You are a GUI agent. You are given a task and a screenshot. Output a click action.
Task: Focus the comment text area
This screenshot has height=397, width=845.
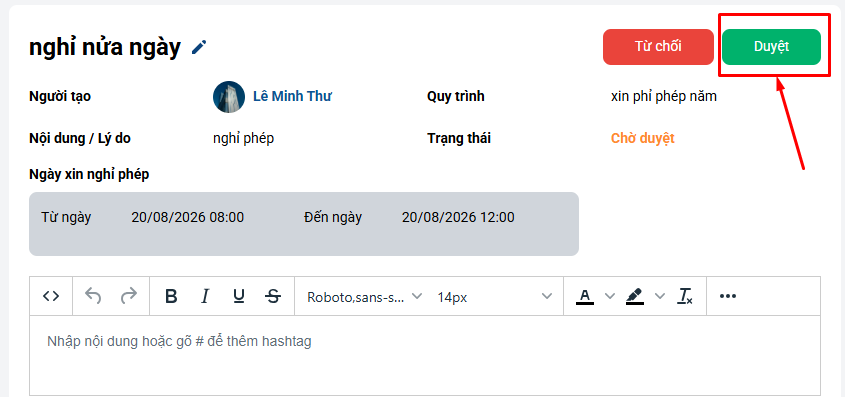point(425,356)
